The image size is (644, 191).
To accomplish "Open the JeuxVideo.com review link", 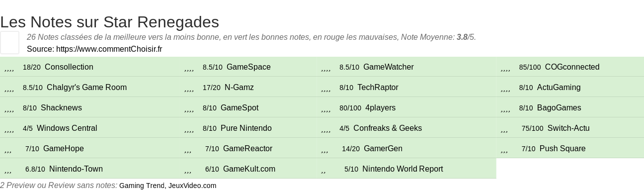I will tap(192, 186).
